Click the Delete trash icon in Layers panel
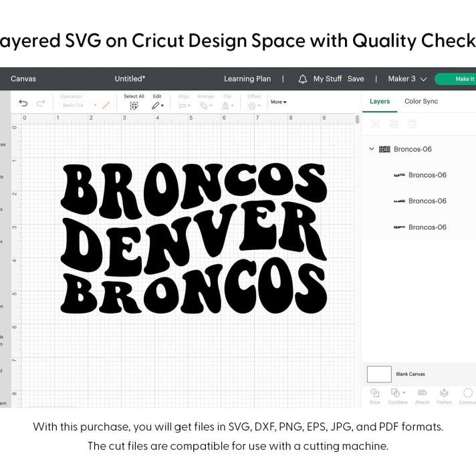This screenshot has height=476, width=476. point(412,124)
